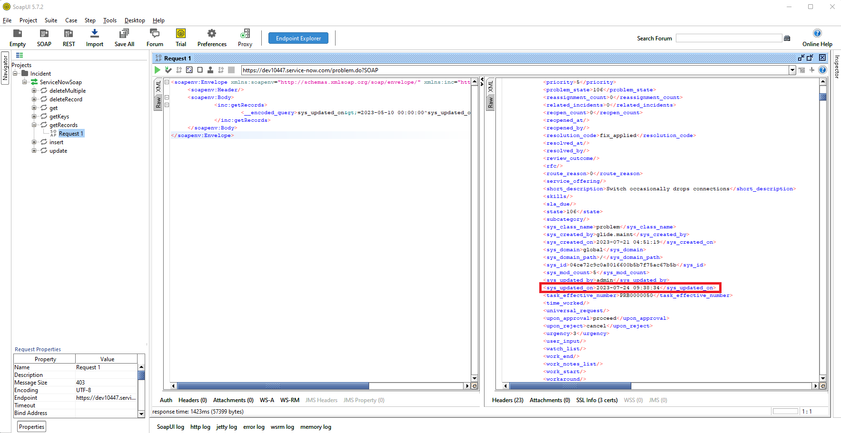841x433 pixels.
Task: Collapse the getRecords operation
Action: click(34, 125)
